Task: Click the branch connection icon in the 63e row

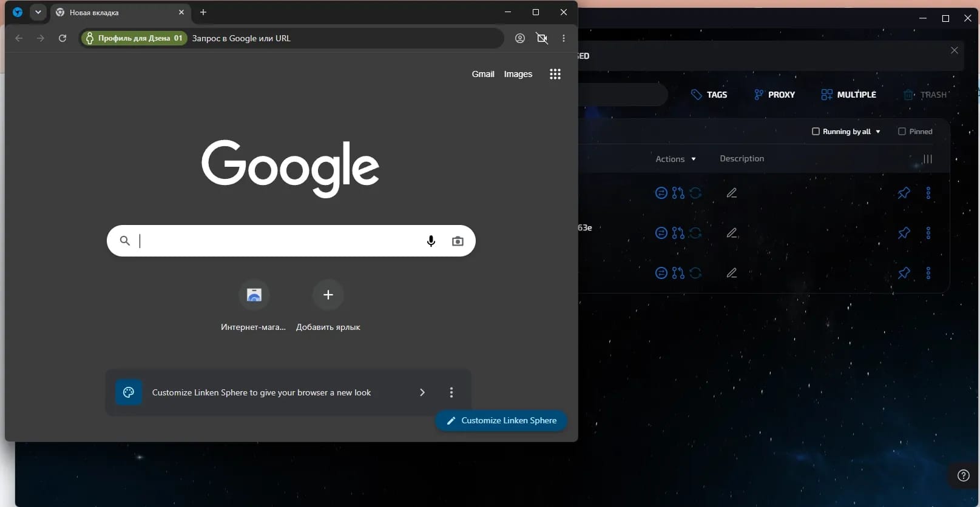Action: [x=678, y=233]
